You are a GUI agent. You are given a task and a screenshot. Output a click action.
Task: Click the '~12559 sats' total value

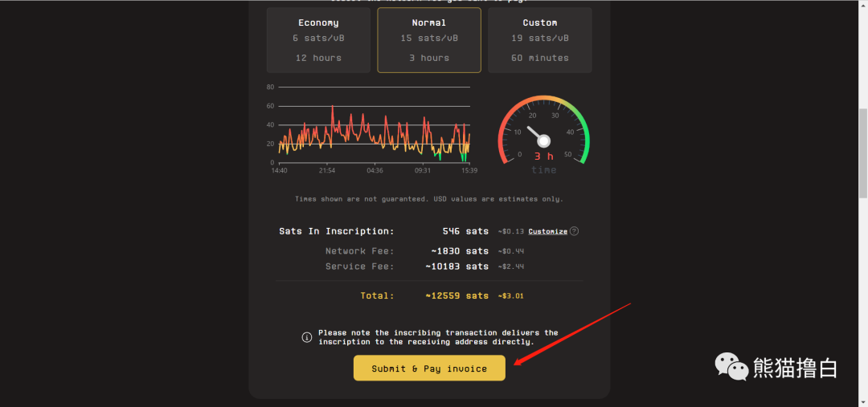[x=457, y=296]
